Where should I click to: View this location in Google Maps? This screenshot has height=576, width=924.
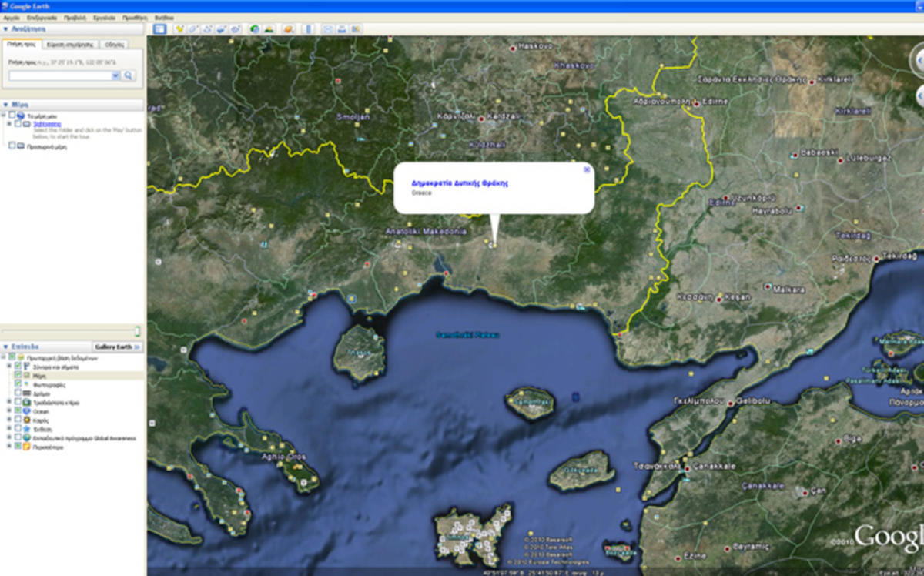(356, 29)
